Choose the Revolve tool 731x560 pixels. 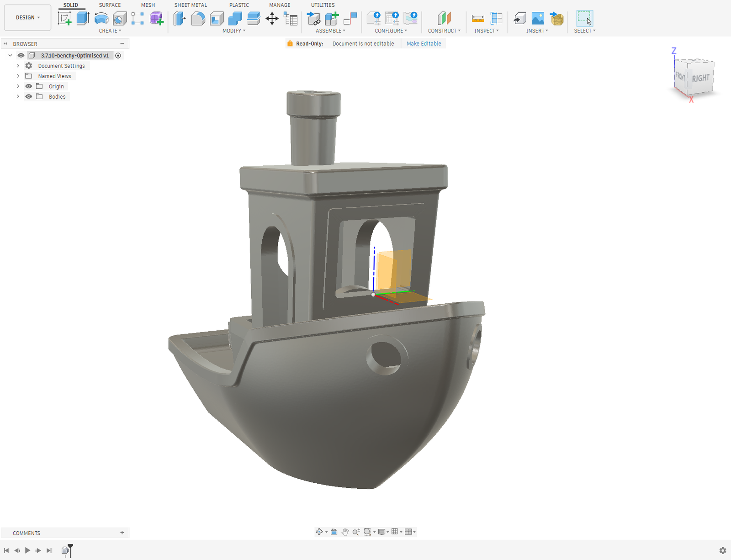point(101,18)
